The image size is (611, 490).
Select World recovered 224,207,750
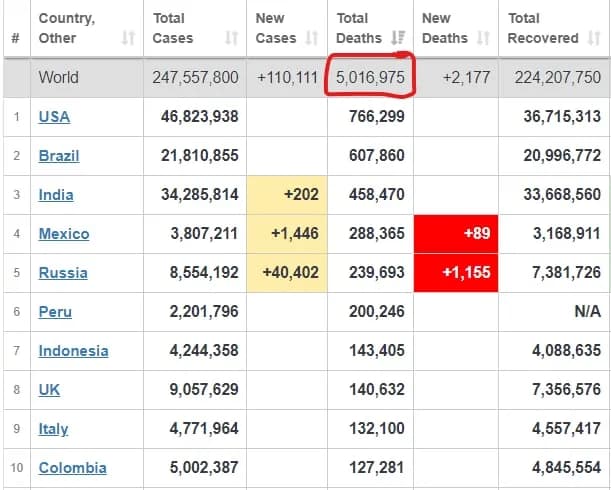point(558,77)
